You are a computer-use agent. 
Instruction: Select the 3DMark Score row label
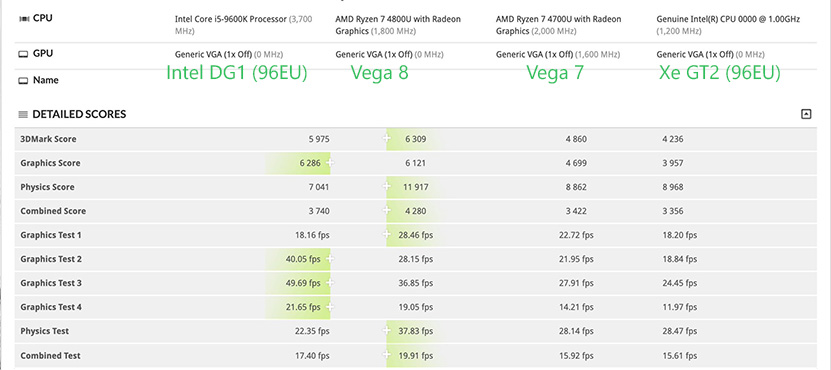48,139
